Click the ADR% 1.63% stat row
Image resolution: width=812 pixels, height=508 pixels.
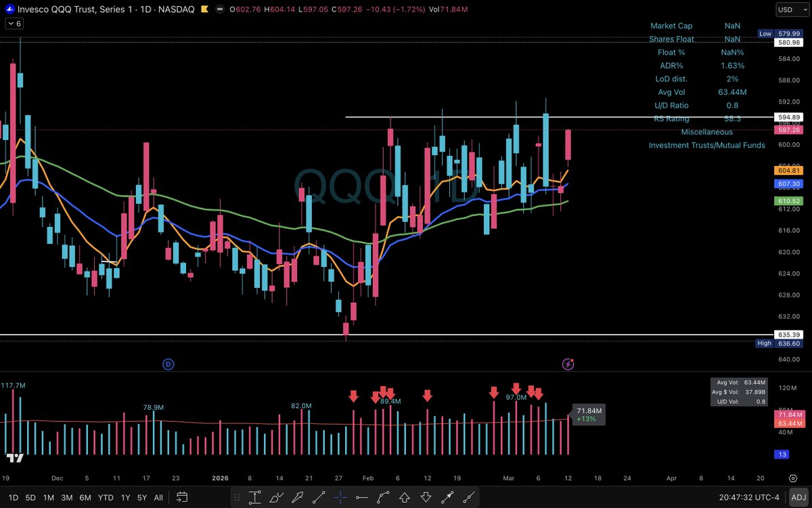702,66
